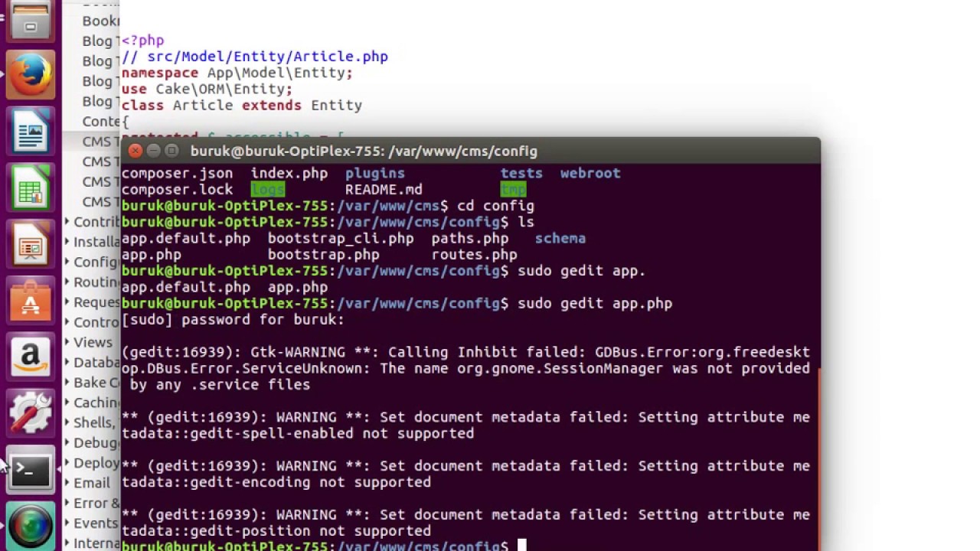This screenshot has width=980, height=551.
Task: Open System Settings gear-and-wrench icon
Action: (31, 414)
